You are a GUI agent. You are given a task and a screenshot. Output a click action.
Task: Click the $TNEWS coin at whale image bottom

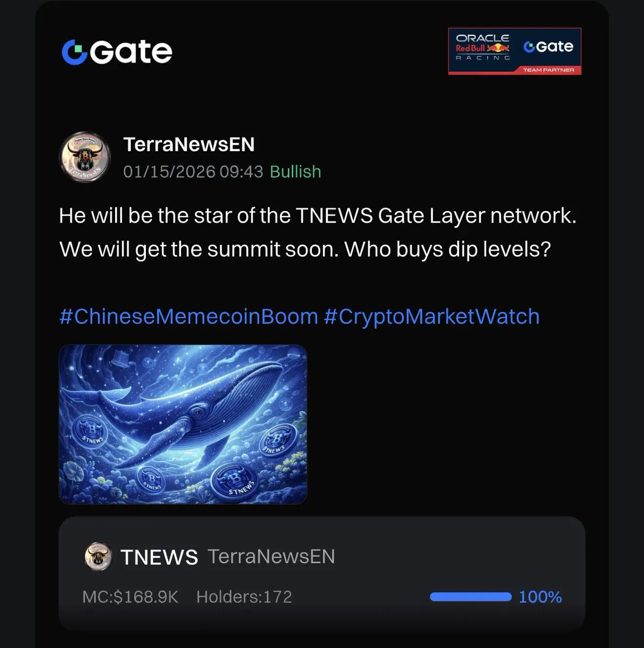(x=233, y=480)
